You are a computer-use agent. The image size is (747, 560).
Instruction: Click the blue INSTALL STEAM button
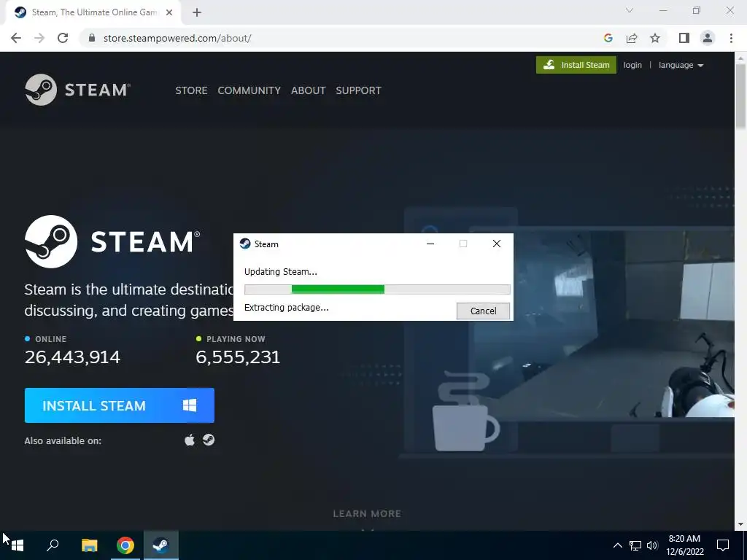pos(120,405)
